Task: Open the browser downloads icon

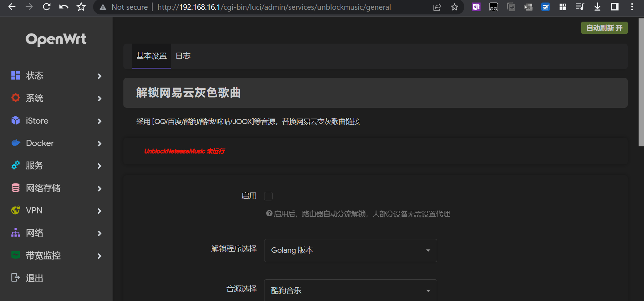Action: tap(597, 7)
